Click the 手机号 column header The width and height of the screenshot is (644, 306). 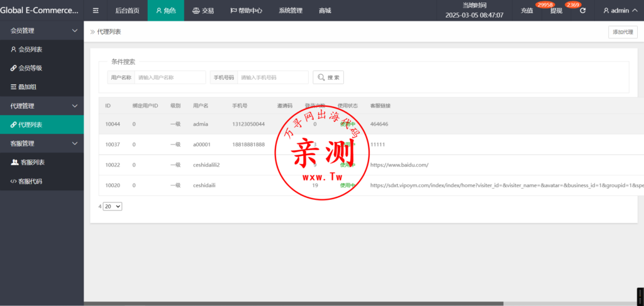240,106
